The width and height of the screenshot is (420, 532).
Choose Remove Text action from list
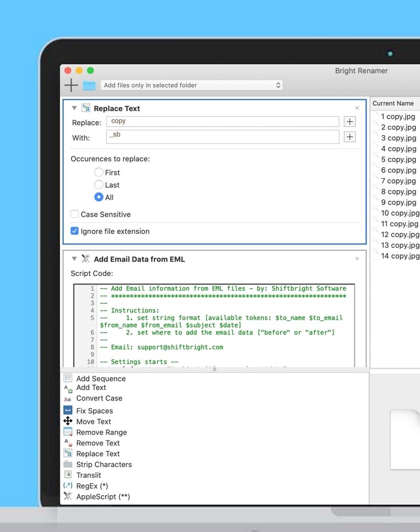tap(98, 443)
